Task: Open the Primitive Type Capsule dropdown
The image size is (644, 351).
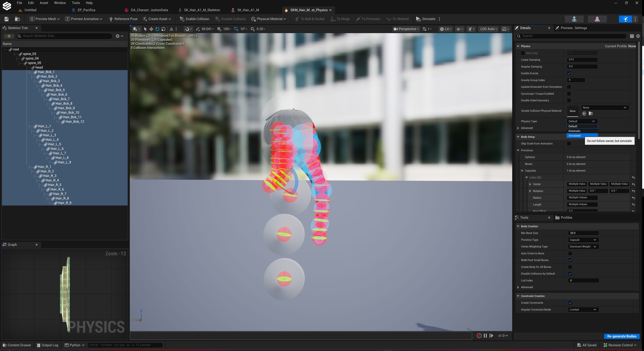Action: pyautogui.click(x=583, y=240)
